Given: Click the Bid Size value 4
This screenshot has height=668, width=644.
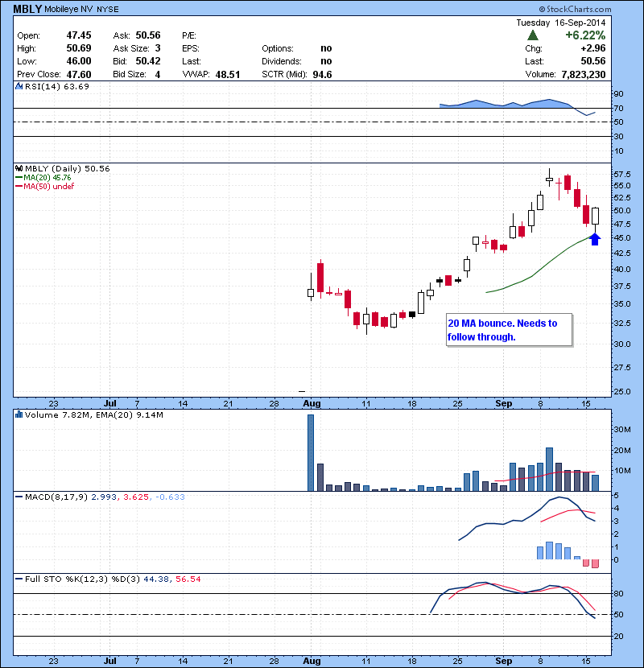Looking at the screenshot, I should (x=158, y=75).
